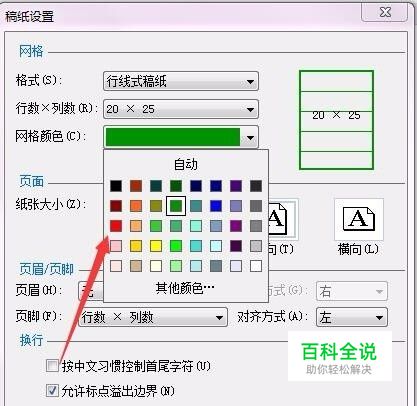This screenshot has height=406, width=417.
Task: Select the pure yellow swatch
Action: (x=156, y=246)
